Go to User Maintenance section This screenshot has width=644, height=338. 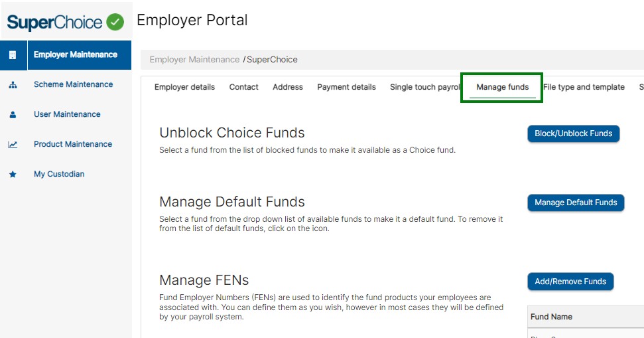pyautogui.click(x=67, y=114)
